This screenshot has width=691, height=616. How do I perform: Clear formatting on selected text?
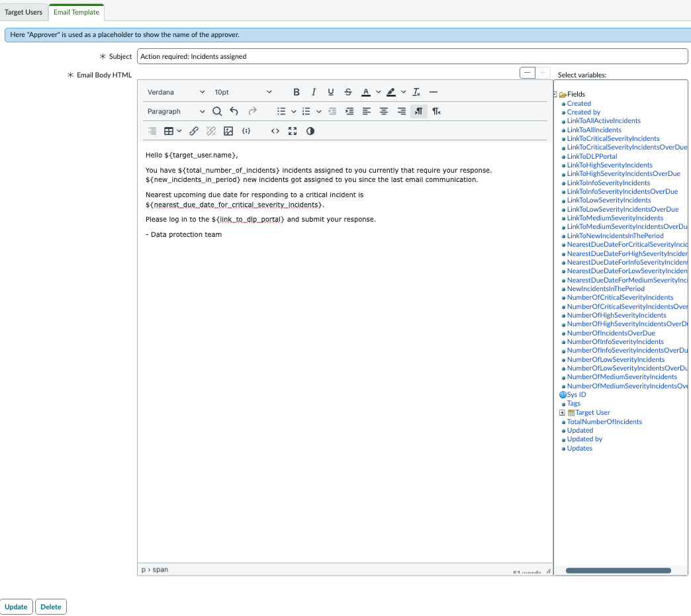click(x=416, y=92)
